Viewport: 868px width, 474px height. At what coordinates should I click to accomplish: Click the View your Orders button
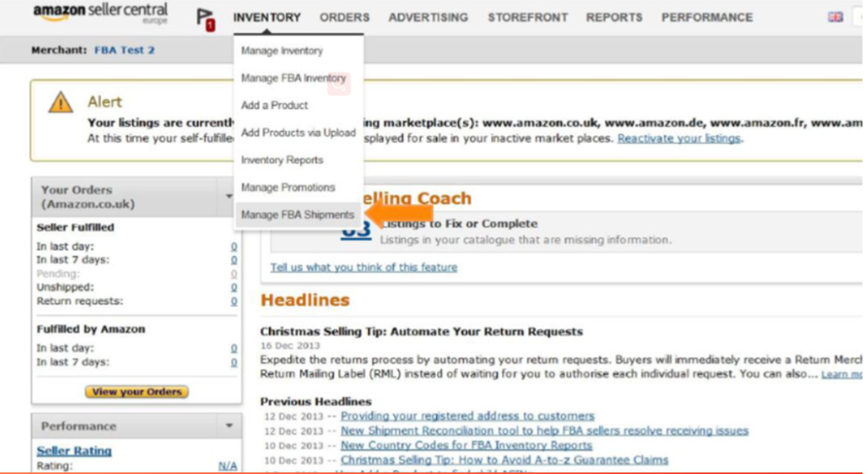[x=137, y=391]
